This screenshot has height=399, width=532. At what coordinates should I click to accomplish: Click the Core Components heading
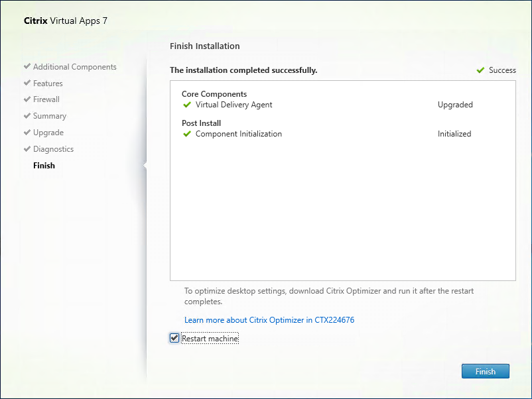(x=214, y=94)
